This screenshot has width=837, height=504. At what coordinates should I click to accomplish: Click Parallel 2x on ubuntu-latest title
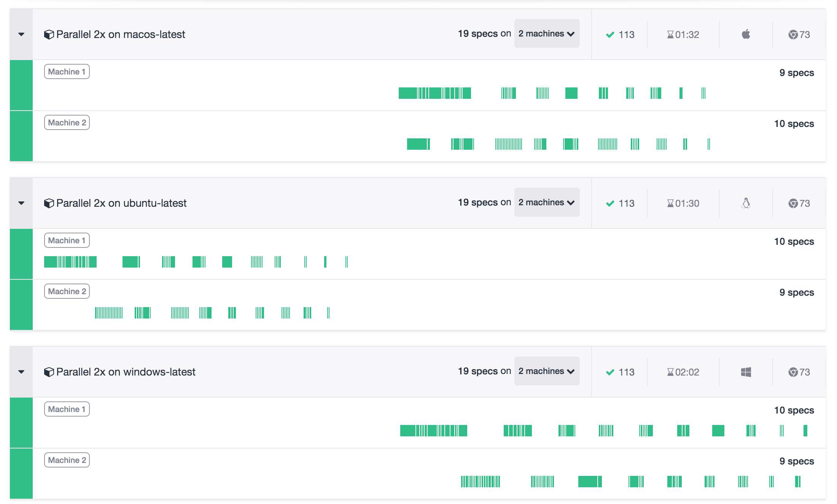(x=121, y=203)
